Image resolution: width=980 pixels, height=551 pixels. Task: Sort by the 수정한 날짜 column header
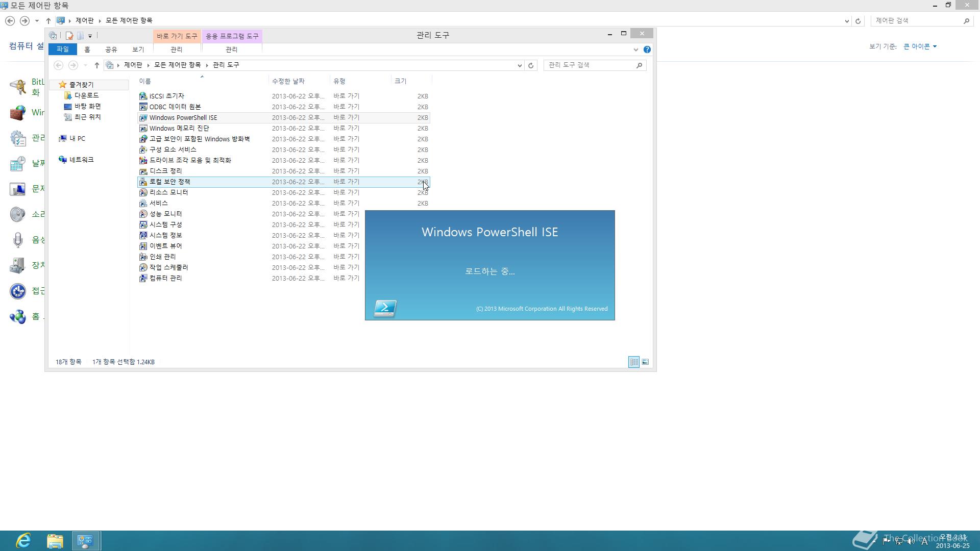tap(288, 81)
